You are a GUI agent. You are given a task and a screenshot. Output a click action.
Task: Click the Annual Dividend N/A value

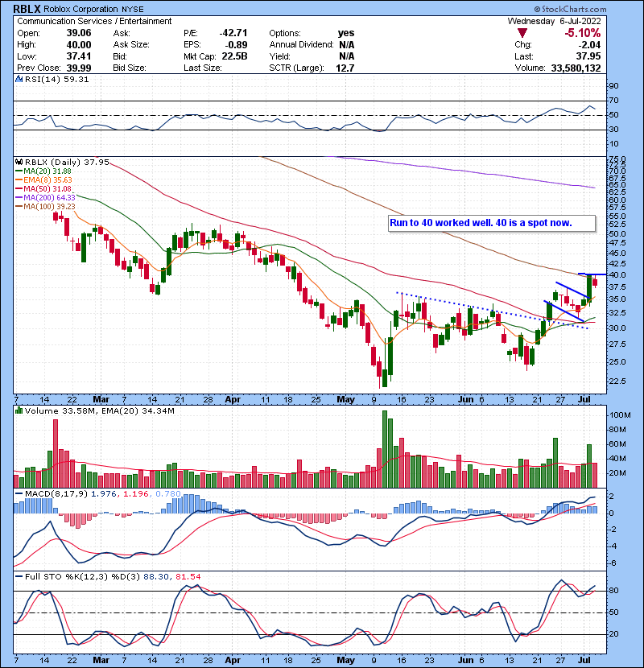347,45
